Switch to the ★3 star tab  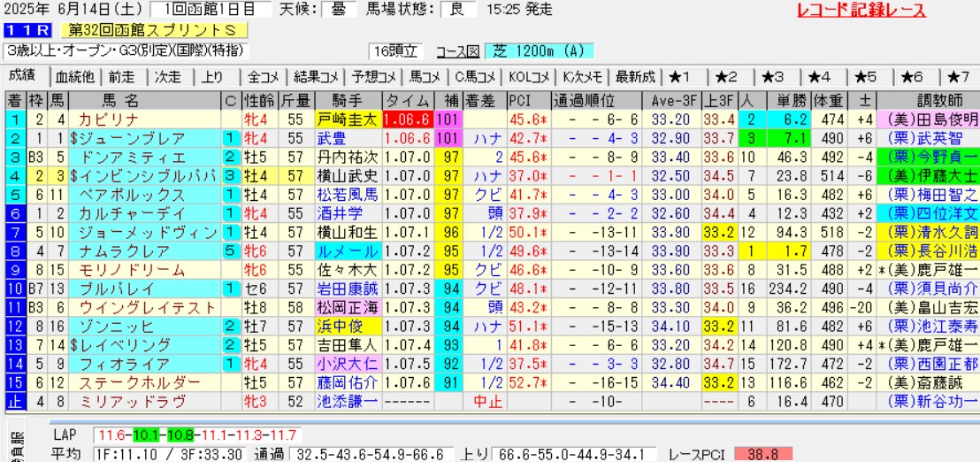[x=775, y=76]
